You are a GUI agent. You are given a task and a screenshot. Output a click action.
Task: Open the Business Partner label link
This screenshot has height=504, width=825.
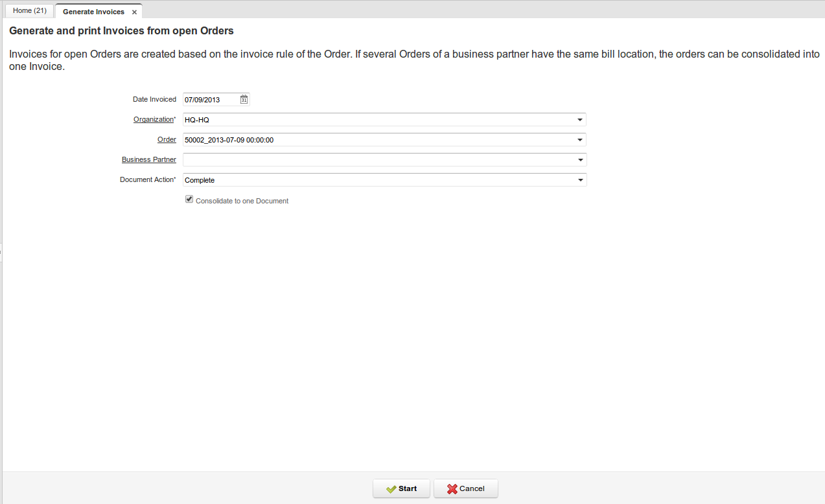(148, 159)
